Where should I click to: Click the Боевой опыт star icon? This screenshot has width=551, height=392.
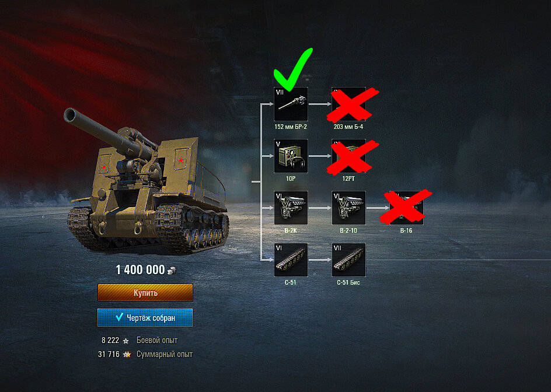coord(126,341)
